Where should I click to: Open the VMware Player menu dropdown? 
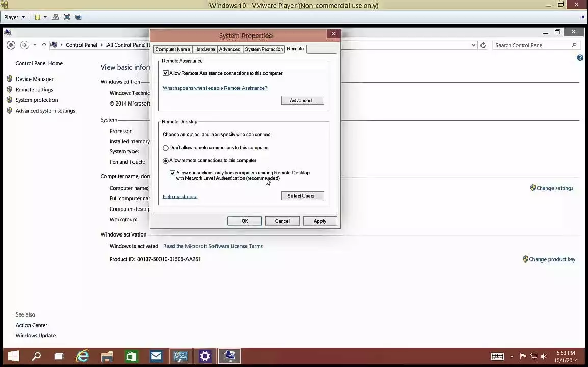[14, 17]
